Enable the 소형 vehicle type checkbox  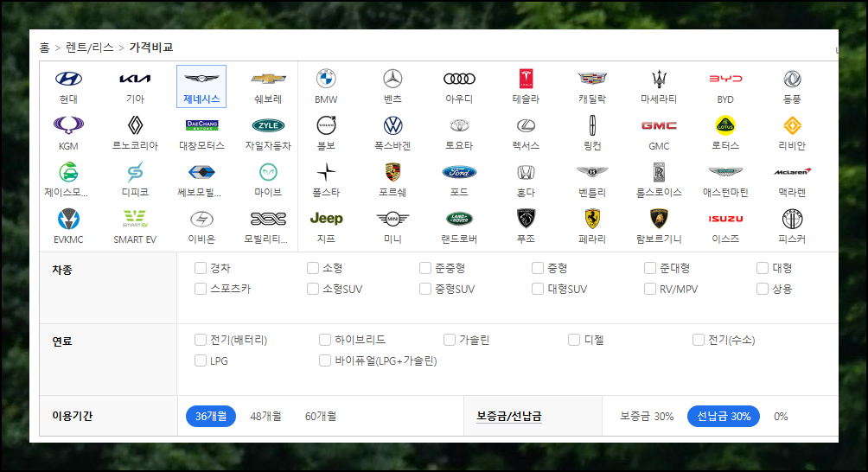point(313,268)
